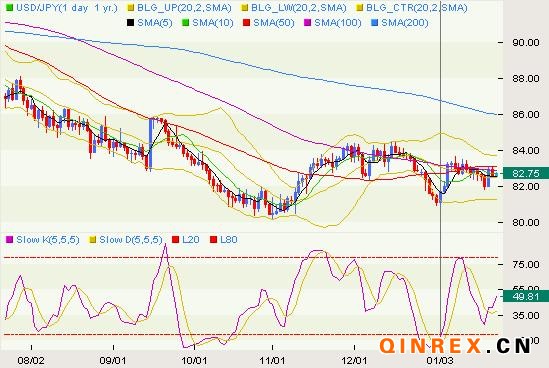This screenshot has width=549, height=368.
Task: Click the green SMA(10) legend square
Action: [x=186, y=23]
